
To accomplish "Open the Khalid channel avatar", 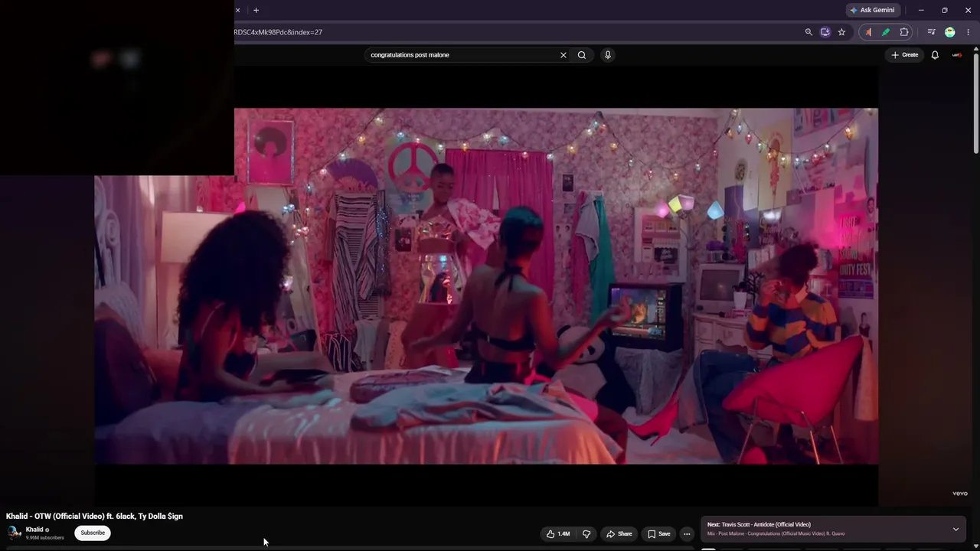I will [14, 533].
